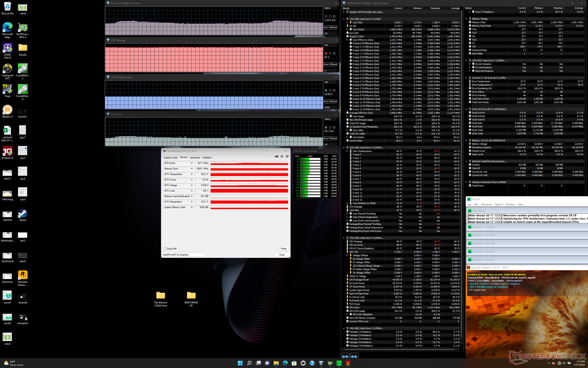
Task: Click GPU-Z screenshot camera icon
Action: coord(277,156)
